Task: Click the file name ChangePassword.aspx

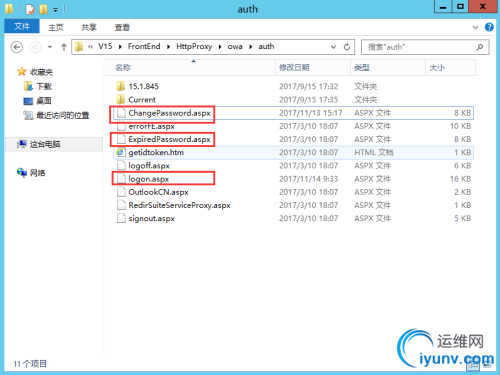Action: (169, 113)
